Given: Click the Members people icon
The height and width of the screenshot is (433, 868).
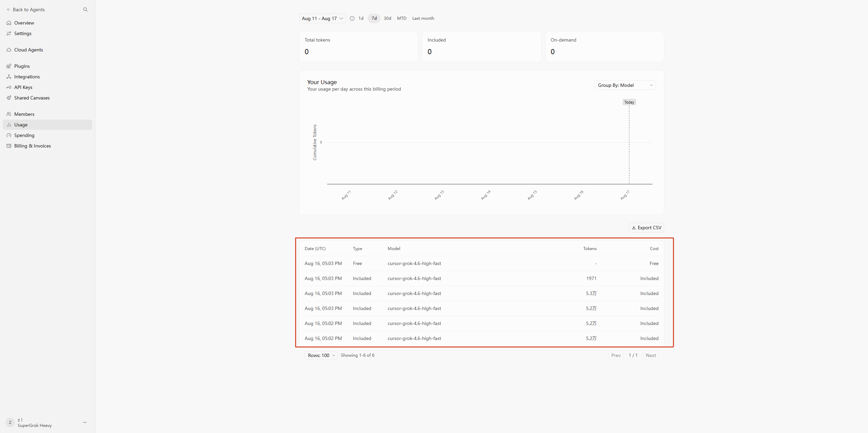Looking at the screenshot, I should (x=9, y=114).
